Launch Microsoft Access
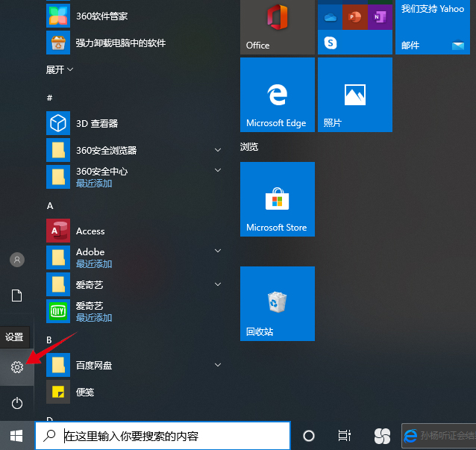 (134, 231)
